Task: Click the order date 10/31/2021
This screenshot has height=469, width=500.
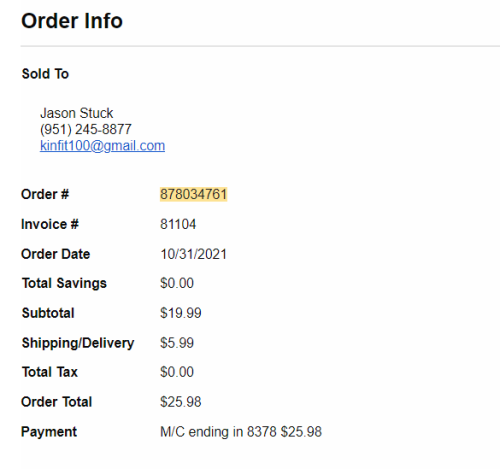Action: click(x=193, y=254)
